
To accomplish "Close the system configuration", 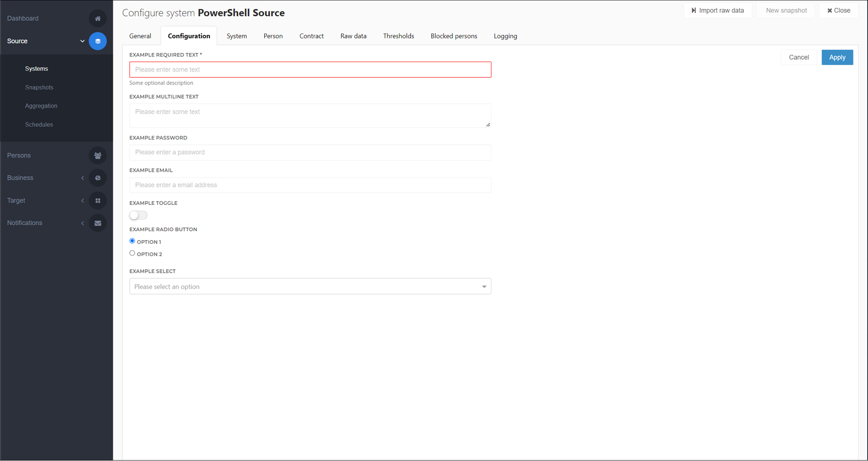I will 839,10.
